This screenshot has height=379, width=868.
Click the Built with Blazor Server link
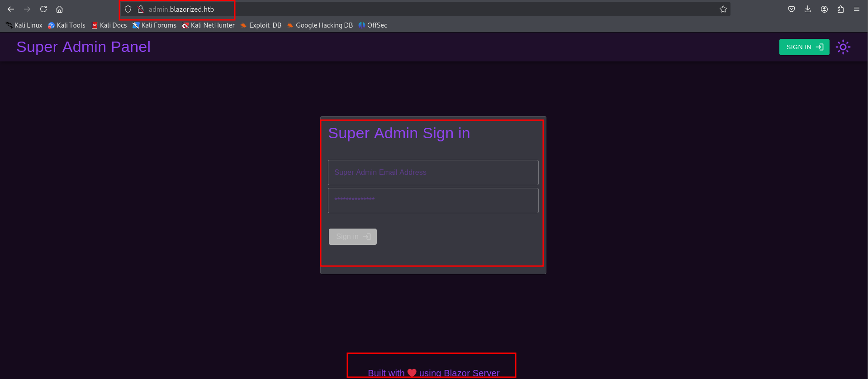click(433, 373)
